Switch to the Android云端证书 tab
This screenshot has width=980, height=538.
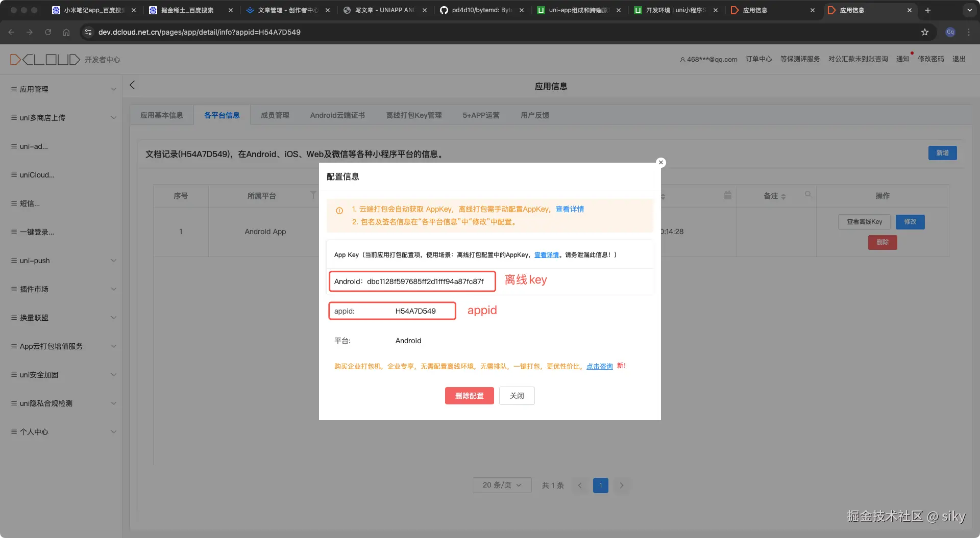coord(337,115)
